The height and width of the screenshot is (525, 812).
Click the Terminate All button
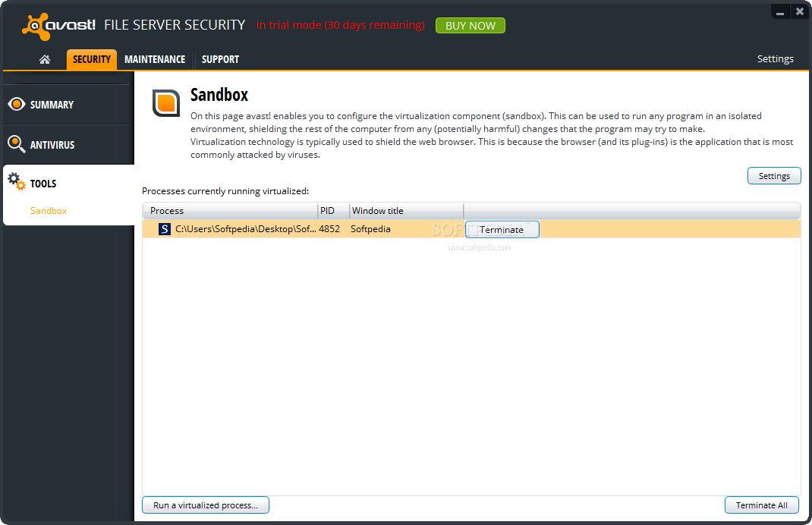[761, 505]
